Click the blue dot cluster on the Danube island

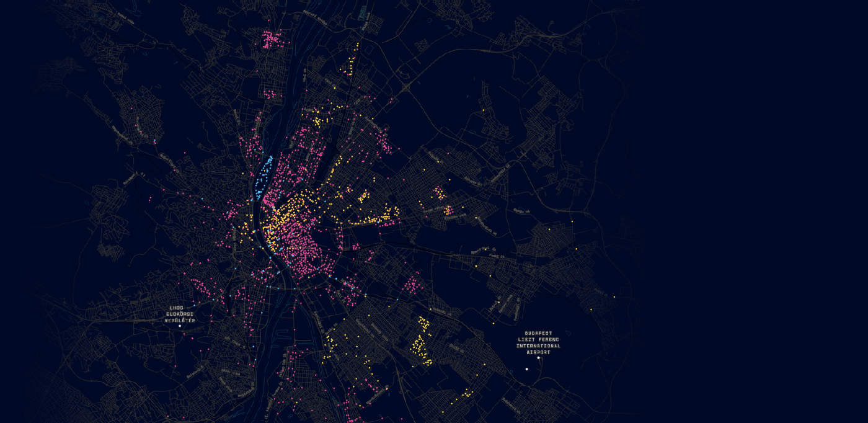pyautogui.click(x=265, y=174)
